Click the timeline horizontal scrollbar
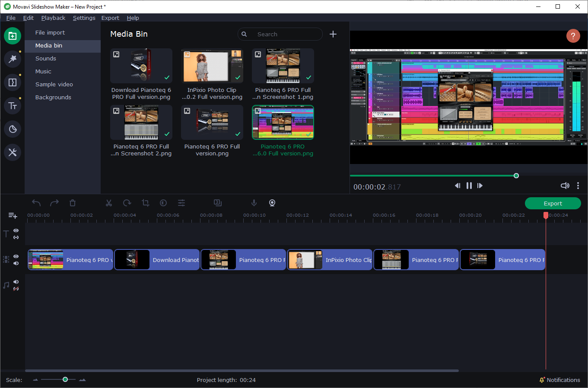588x388 pixels. (x=242, y=371)
